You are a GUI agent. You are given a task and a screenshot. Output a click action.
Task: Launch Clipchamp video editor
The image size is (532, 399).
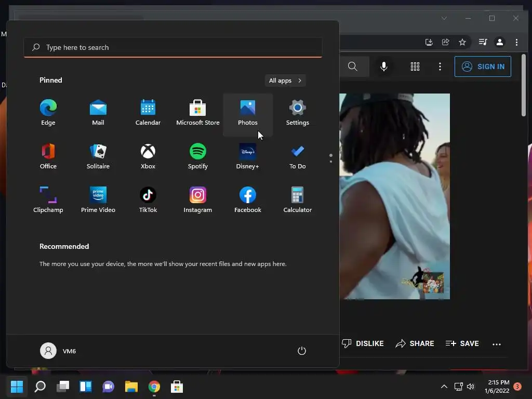pos(48,200)
